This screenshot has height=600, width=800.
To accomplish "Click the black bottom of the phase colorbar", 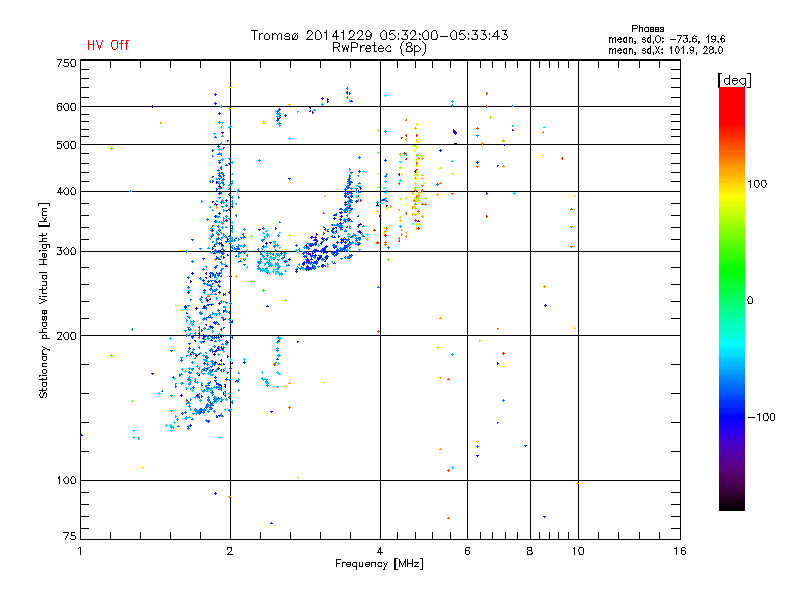I will pos(732,503).
